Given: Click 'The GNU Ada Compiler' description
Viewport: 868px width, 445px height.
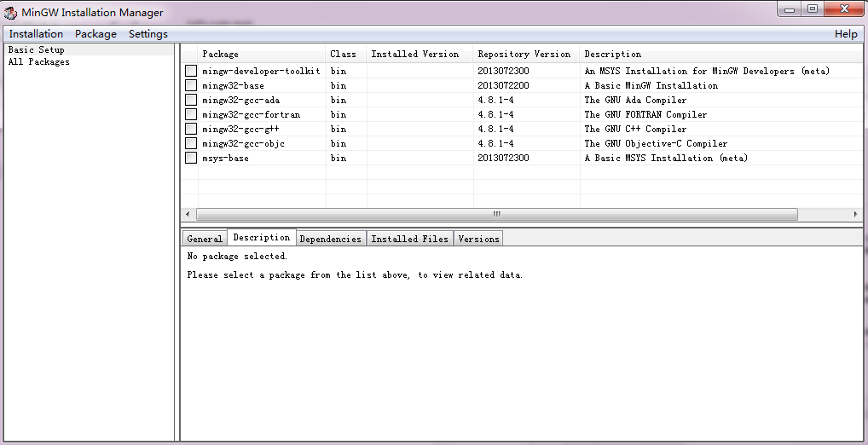Looking at the screenshot, I should [635, 100].
